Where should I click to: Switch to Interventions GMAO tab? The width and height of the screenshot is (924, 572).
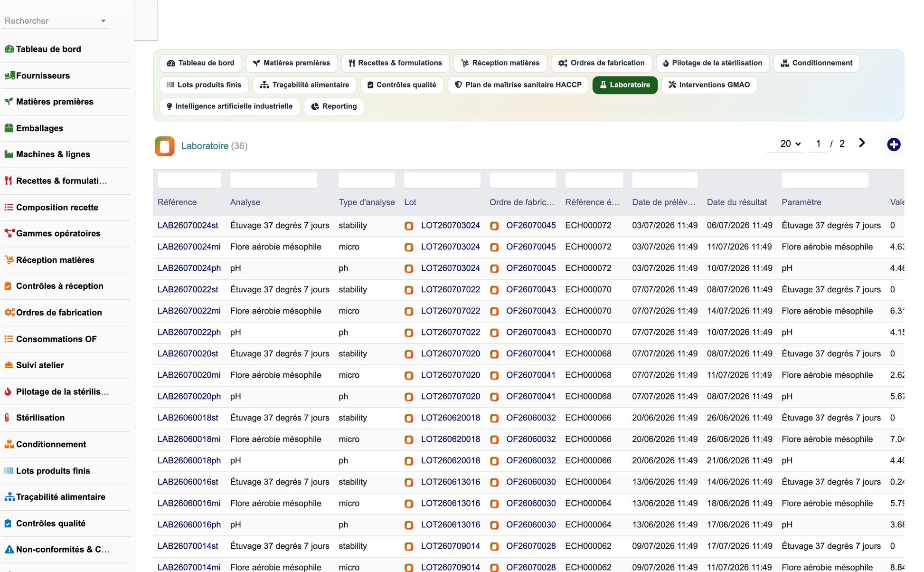point(709,85)
